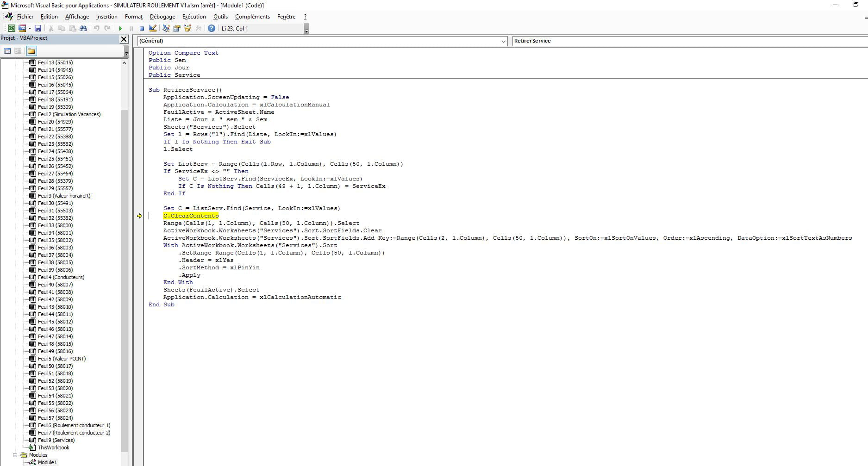
Task: Select Feuil6 (Roulement conducteur 1)
Action: click(x=74, y=425)
